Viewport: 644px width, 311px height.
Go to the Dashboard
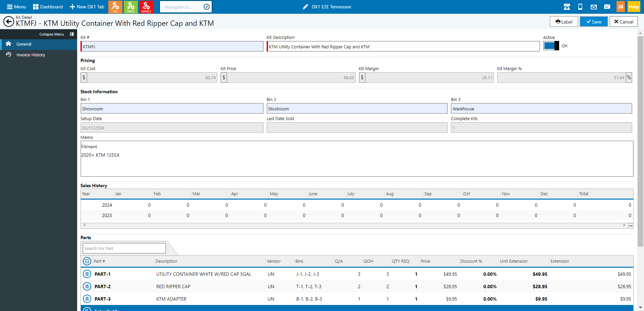(x=48, y=7)
